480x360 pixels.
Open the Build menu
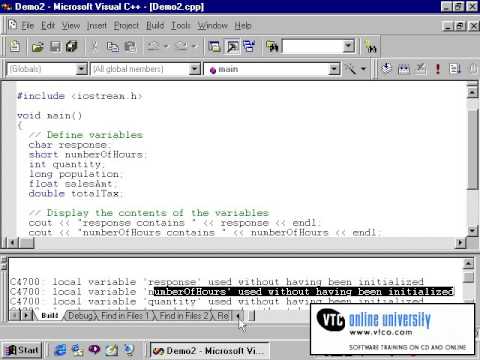(x=155, y=26)
